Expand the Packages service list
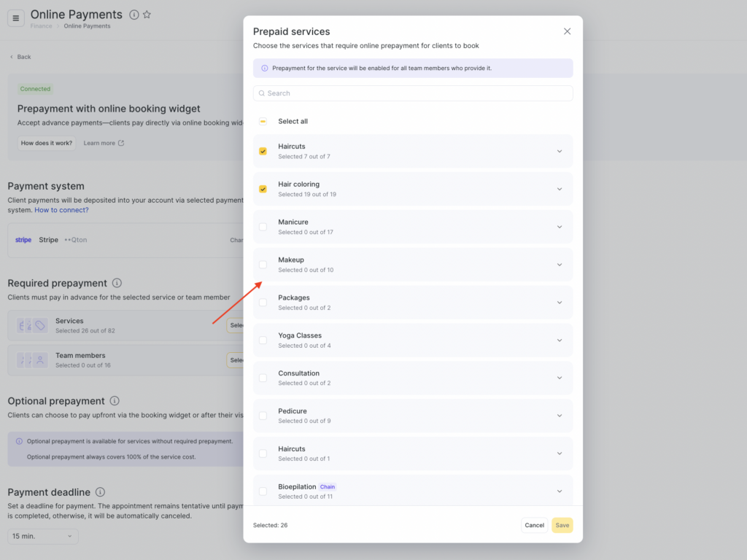Image resolution: width=747 pixels, height=560 pixels. [x=560, y=303]
